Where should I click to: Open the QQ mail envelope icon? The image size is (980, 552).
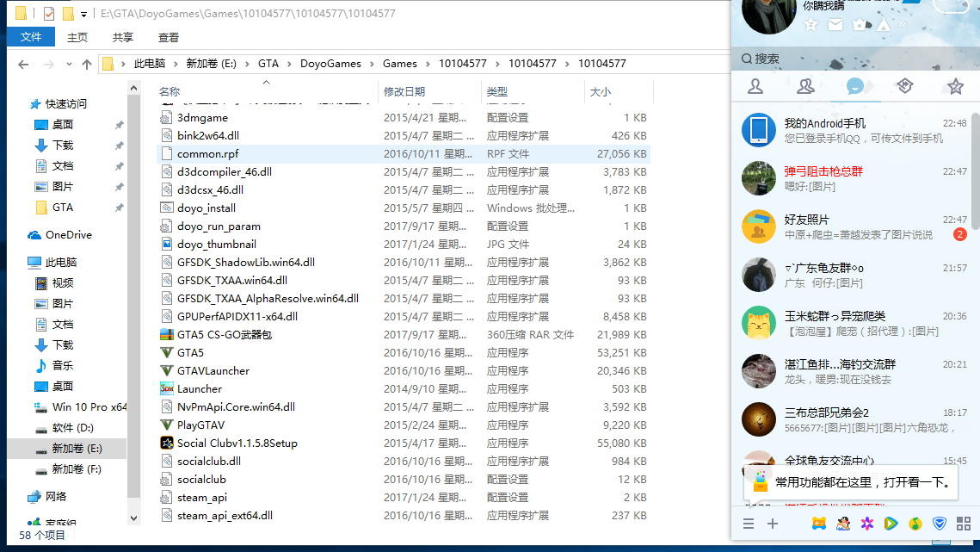tap(835, 24)
